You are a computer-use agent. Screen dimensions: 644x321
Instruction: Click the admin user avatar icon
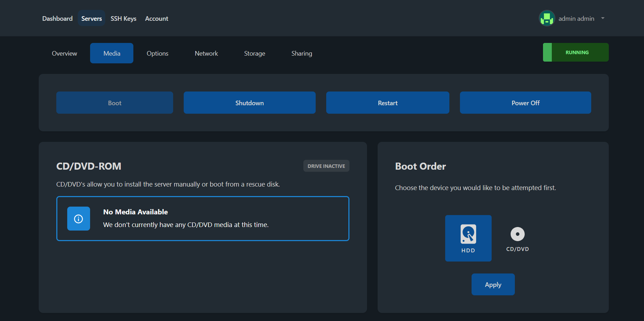[x=547, y=18]
